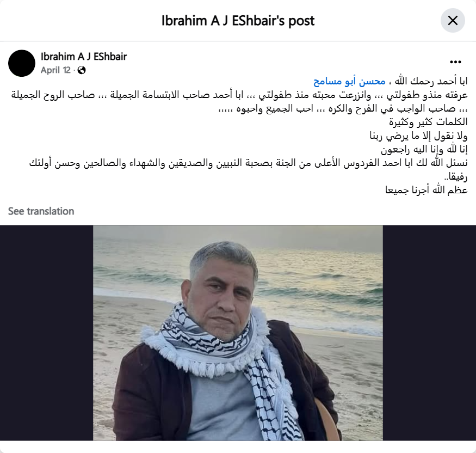The image size is (476, 453).
Task: Open the beach photo of the man
Action: pos(238,333)
